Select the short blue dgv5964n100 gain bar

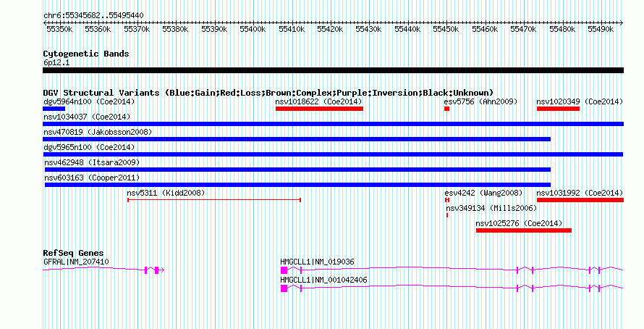[x=54, y=109]
